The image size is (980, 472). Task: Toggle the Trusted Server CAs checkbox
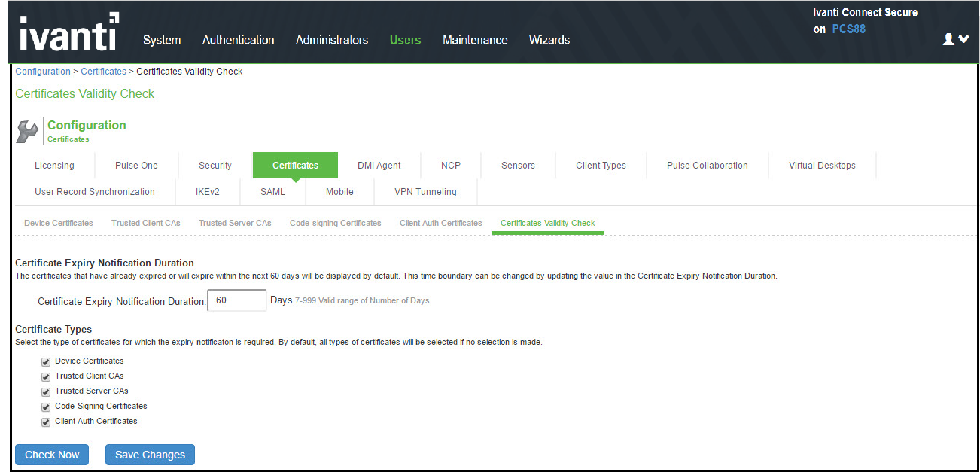(45, 391)
